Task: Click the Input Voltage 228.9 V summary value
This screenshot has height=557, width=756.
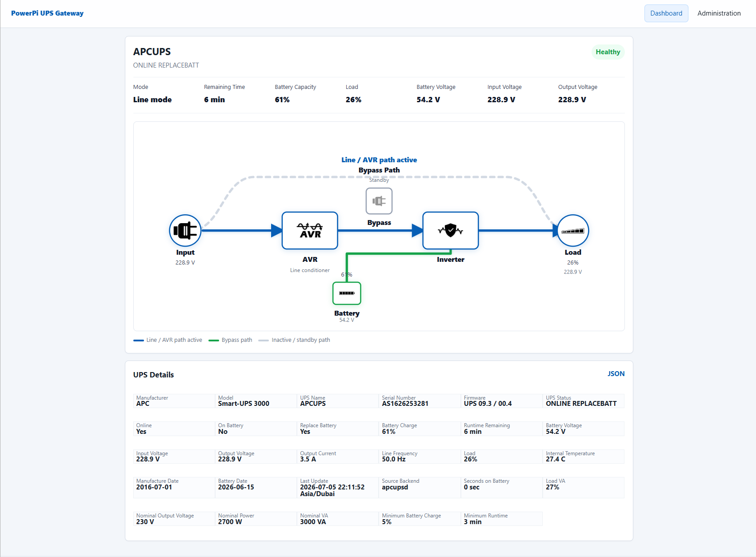Action: click(501, 100)
